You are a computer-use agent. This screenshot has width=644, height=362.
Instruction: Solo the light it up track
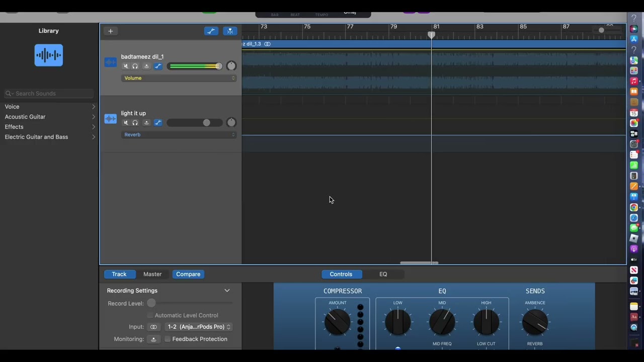135,123
